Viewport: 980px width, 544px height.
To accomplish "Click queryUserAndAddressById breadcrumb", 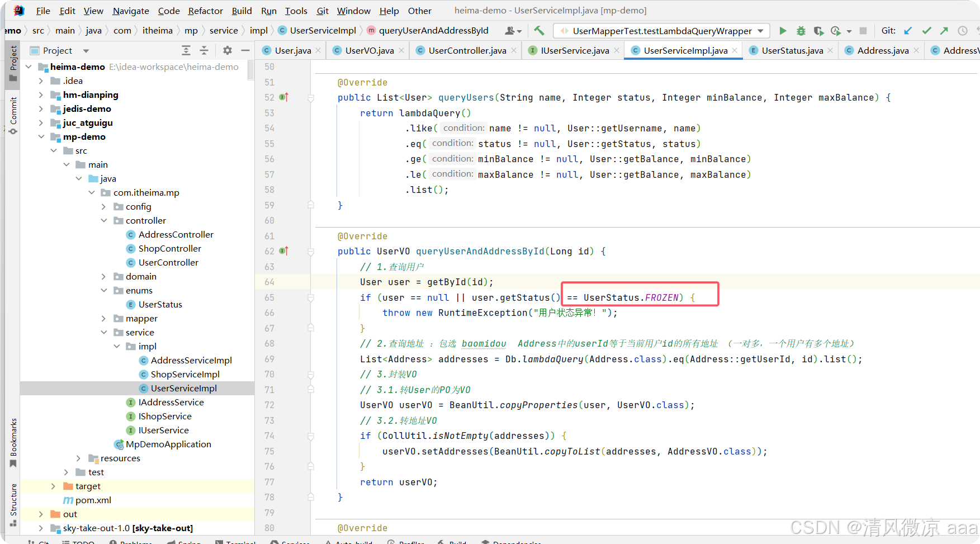I will pos(427,31).
